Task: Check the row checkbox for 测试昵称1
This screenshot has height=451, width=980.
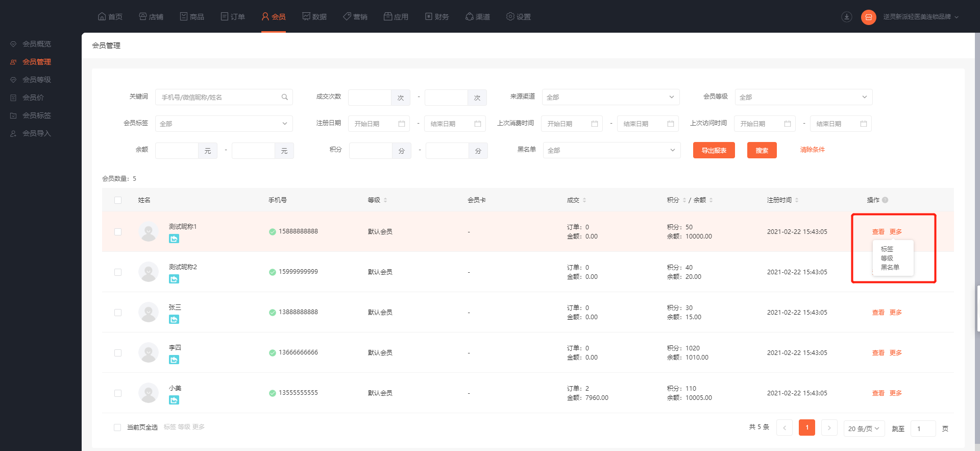Action: click(118, 232)
